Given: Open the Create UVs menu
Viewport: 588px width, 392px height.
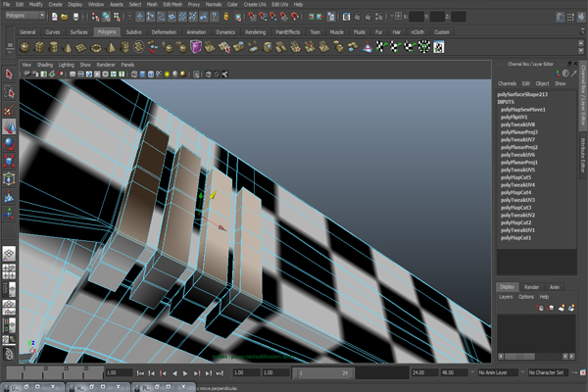Looking at the screenshot, I should point(255,5).
